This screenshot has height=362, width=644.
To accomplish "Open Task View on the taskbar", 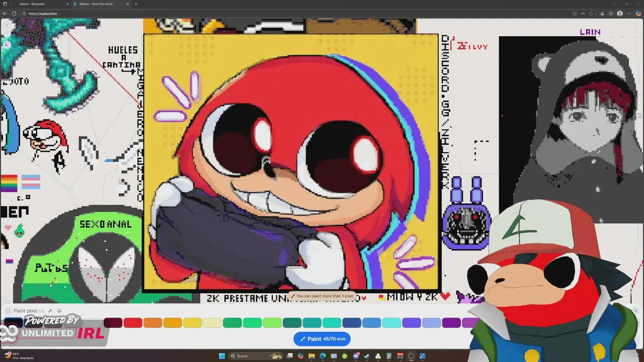I will pyautogui.click(x=289, y=356).
